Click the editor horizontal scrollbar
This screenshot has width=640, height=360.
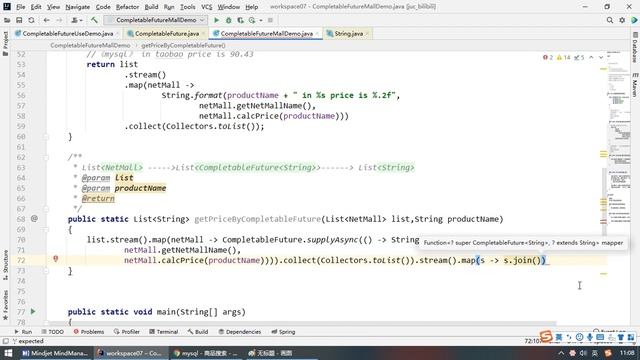pyautogui.click(x=302, y=324)
